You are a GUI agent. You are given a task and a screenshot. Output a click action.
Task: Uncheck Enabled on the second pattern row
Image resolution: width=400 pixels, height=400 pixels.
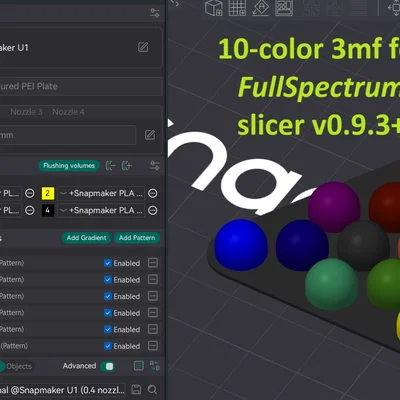[108, 280]
